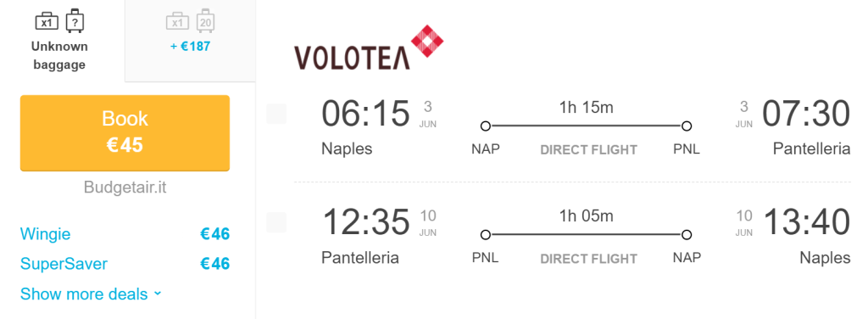Click the Book €45 button

coord(125,132)
